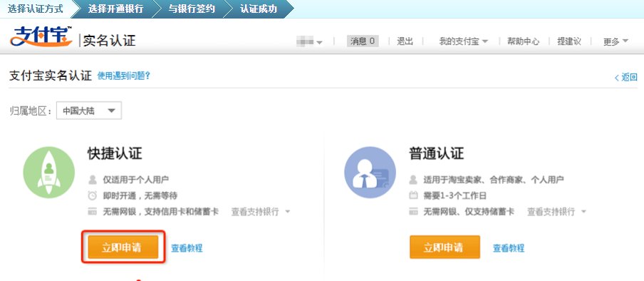Image resolution: width=644 pixels, height=281 pixels.
Task: Click the 支付宝实名认证 page title
Action: pyautogui.click(x=51, y=76)
